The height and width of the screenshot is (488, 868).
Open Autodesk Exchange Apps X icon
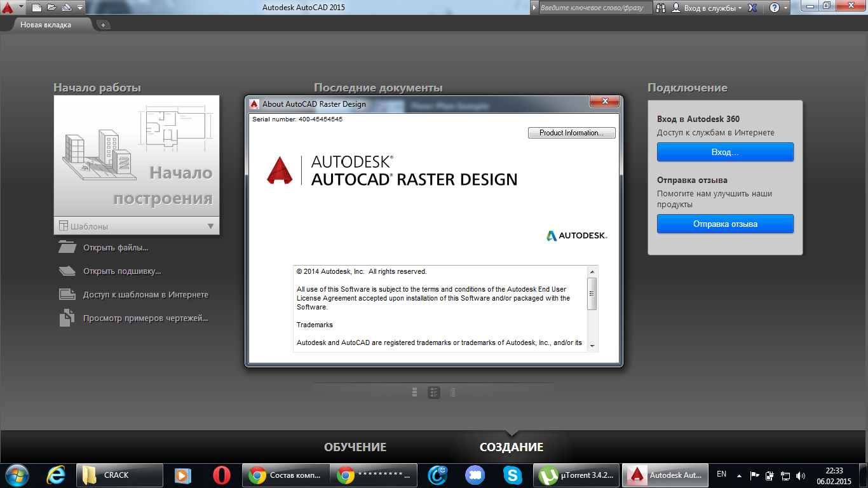(752, 8)
